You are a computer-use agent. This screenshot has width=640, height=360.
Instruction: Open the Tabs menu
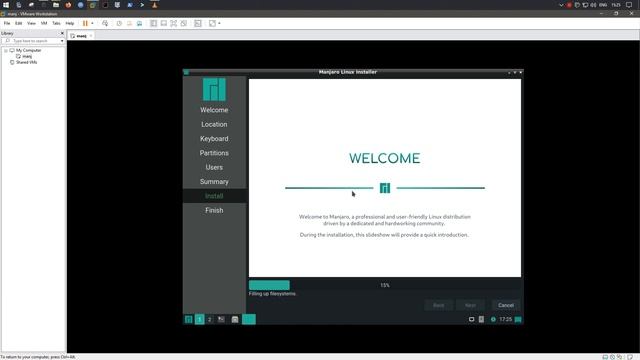56,23
